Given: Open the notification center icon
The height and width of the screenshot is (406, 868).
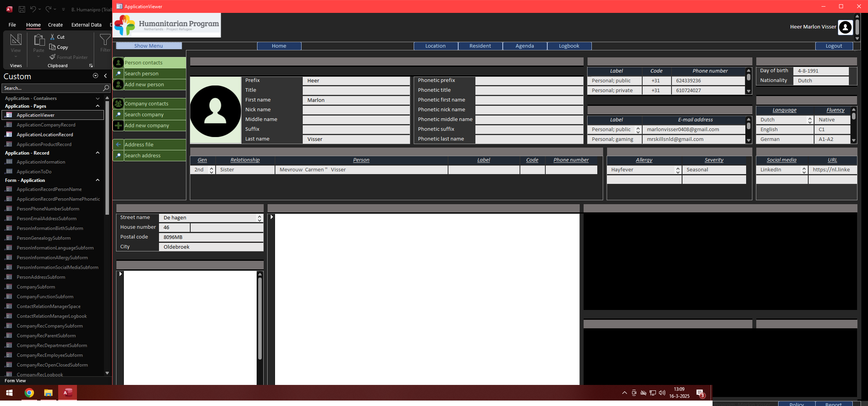Looking at the screenshot, I should tap(700, 393).
